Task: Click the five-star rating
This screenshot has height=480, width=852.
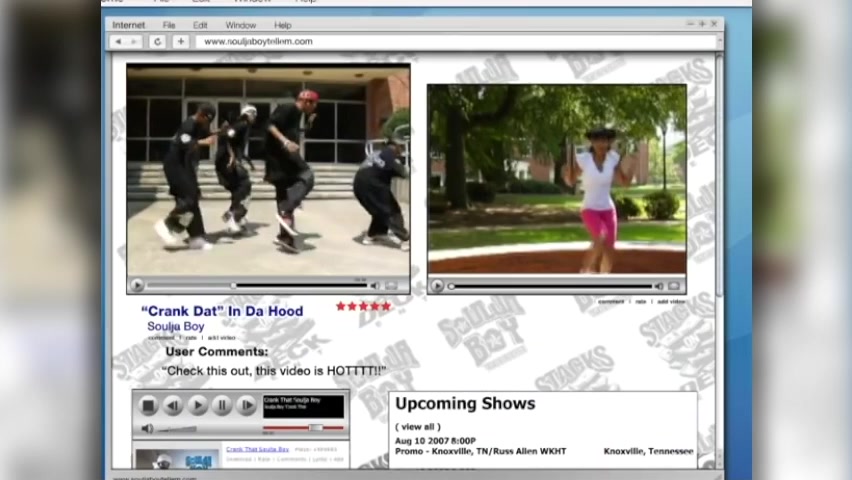Action: tap(364, 306)
